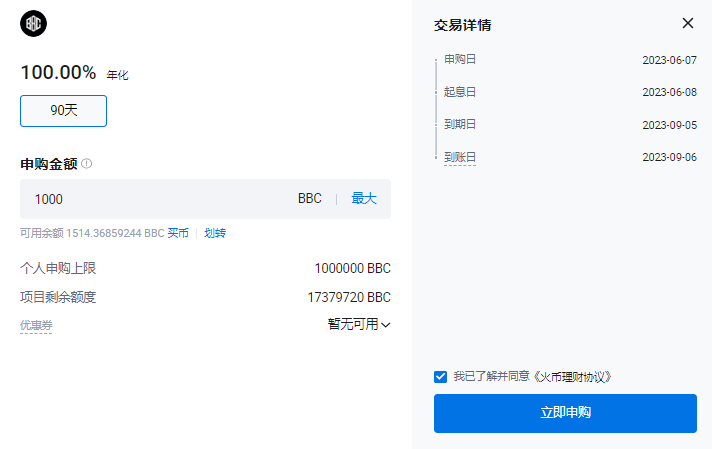Select the 90天 term option
The width and height of the screenshot is (712, 449).
pos(63,110)
